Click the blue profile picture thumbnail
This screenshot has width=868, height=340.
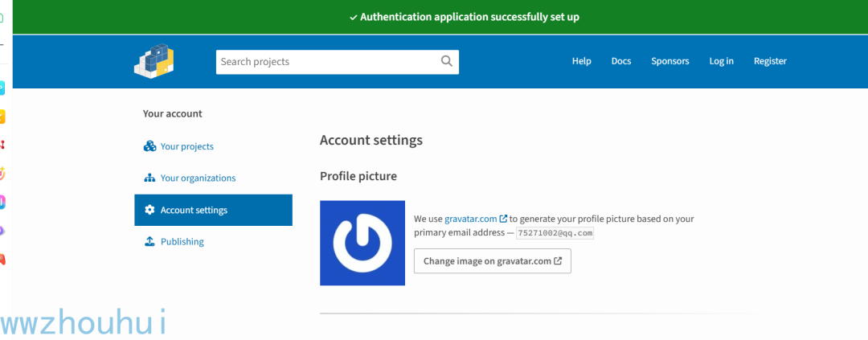pyautogui.click(x=362, y=243)
